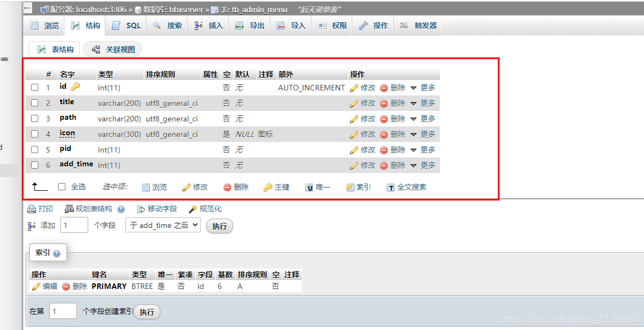This screenshot has height=330, width=644.
Task: Open the 权限 tab
Action: coord(332,26)
